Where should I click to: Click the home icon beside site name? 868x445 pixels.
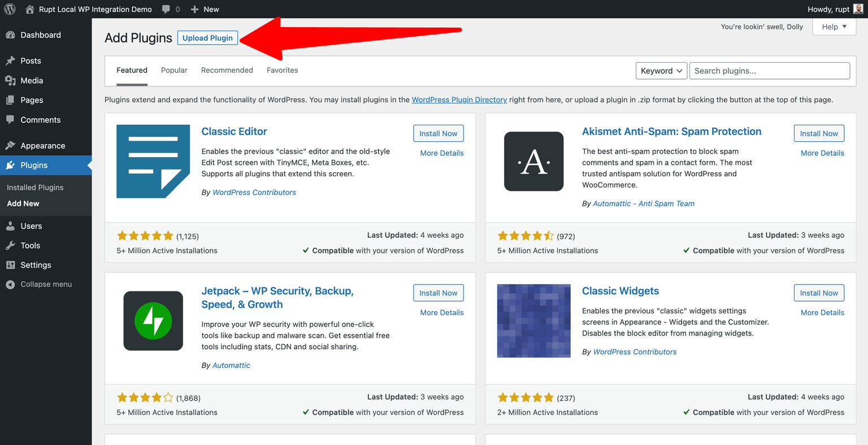coord(30,9)
